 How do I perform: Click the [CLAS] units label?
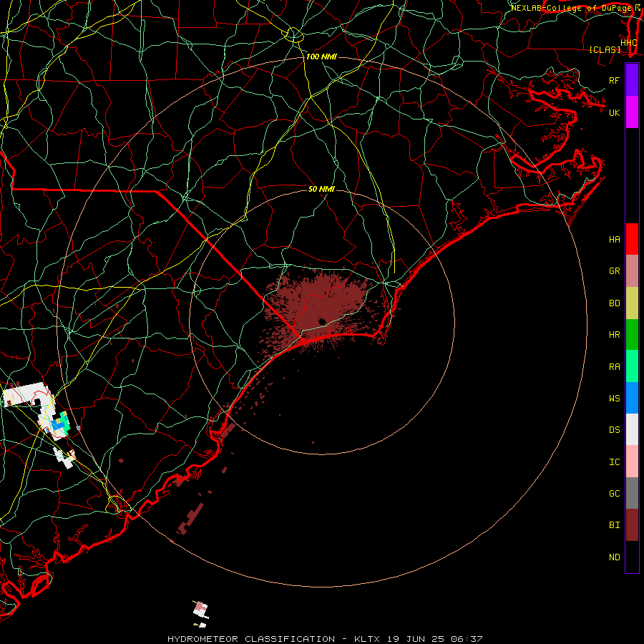pos(605,49)
